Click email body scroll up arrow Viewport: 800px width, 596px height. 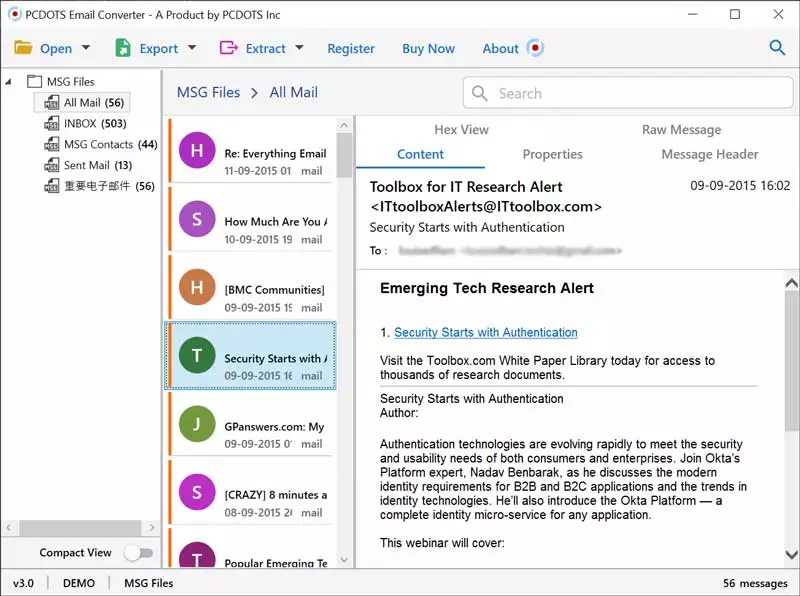[x=792, y=283]
